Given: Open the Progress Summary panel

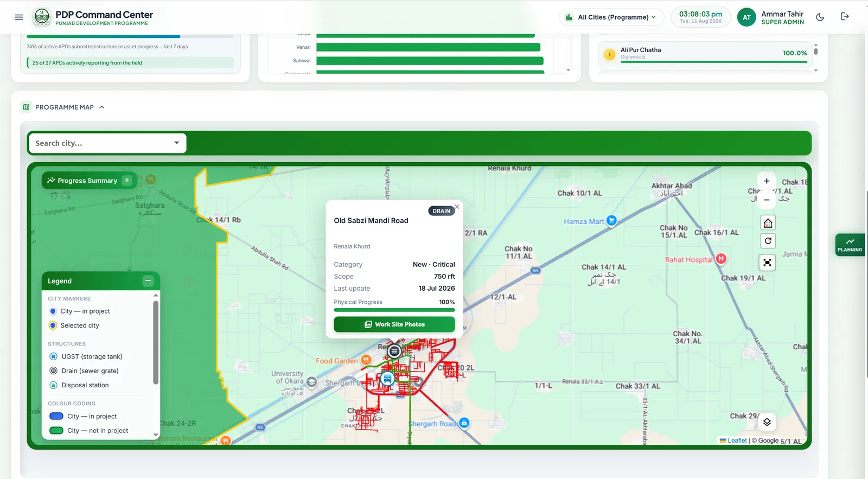Looking at the screenshot, I should [89, 181].
